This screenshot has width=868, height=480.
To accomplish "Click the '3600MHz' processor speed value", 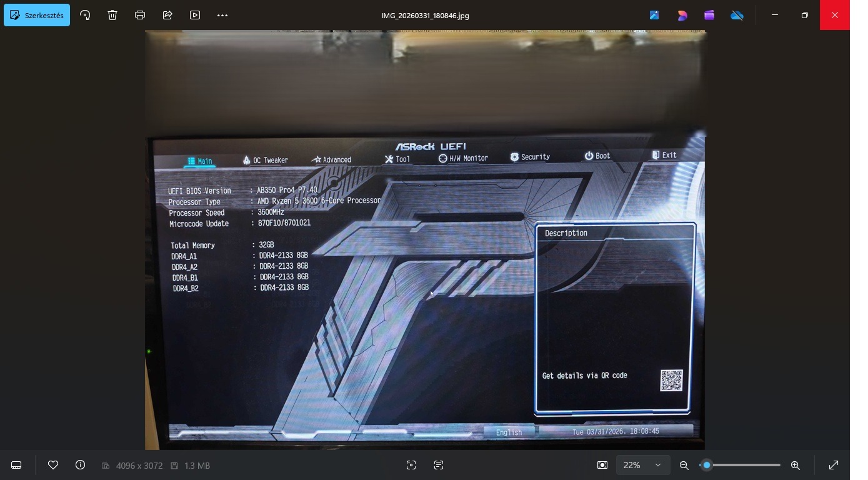I will click(271, 212).
